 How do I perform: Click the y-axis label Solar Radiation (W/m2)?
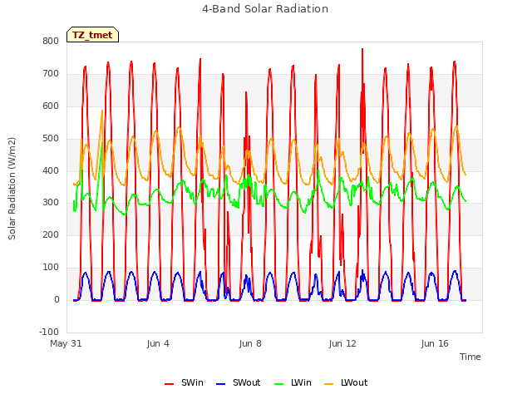pyautogui.click(x=12, y=189)
